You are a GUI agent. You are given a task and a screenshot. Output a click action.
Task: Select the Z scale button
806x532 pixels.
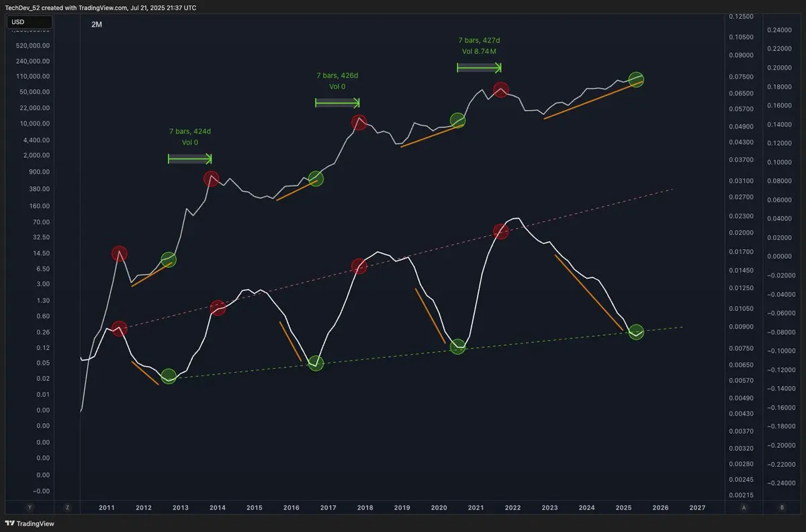[x=68, y=507]
